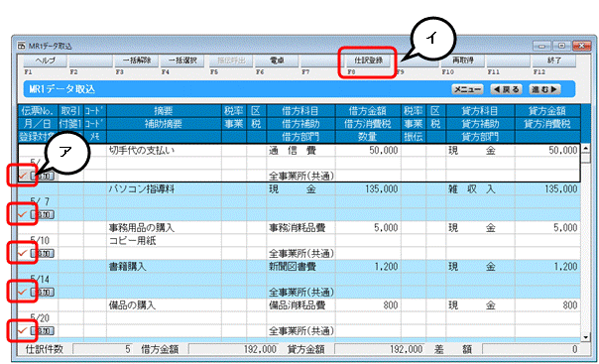This screenshot has width=599, height=364.
Task: Click the 摘要 column header
Action: pos(164,111)
